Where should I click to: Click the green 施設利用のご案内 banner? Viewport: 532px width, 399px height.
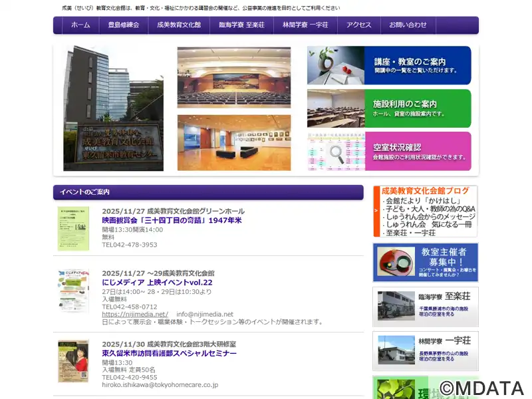389,108
